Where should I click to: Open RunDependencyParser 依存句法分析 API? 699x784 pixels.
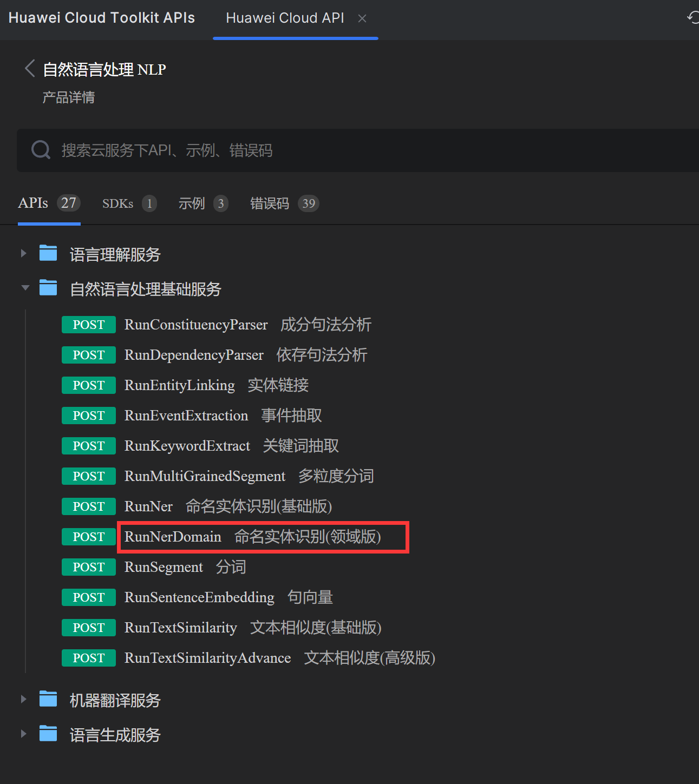246,355
